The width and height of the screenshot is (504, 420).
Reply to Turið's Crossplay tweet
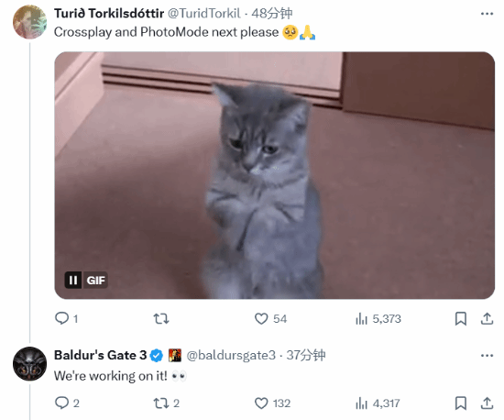pyautogui.click(x=66, y=319)
